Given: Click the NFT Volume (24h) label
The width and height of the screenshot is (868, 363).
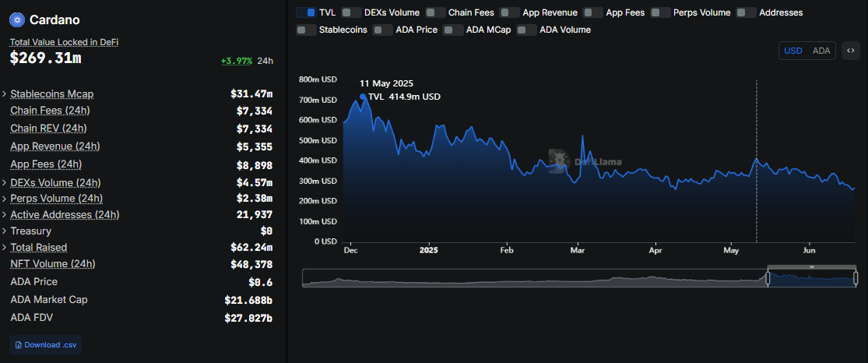Looking at the screenshot, I should pos(53,264).
